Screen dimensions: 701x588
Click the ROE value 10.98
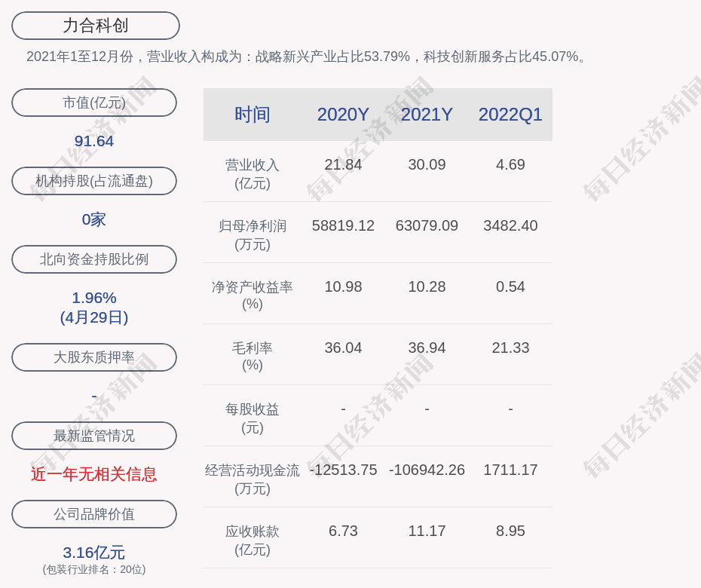tap(343, 286)
